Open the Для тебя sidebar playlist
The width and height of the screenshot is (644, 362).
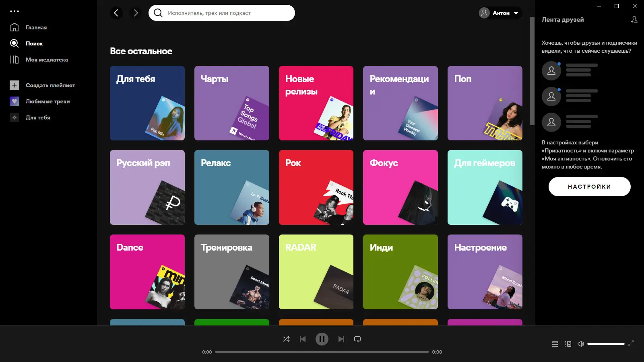click(x=38, y=117)
